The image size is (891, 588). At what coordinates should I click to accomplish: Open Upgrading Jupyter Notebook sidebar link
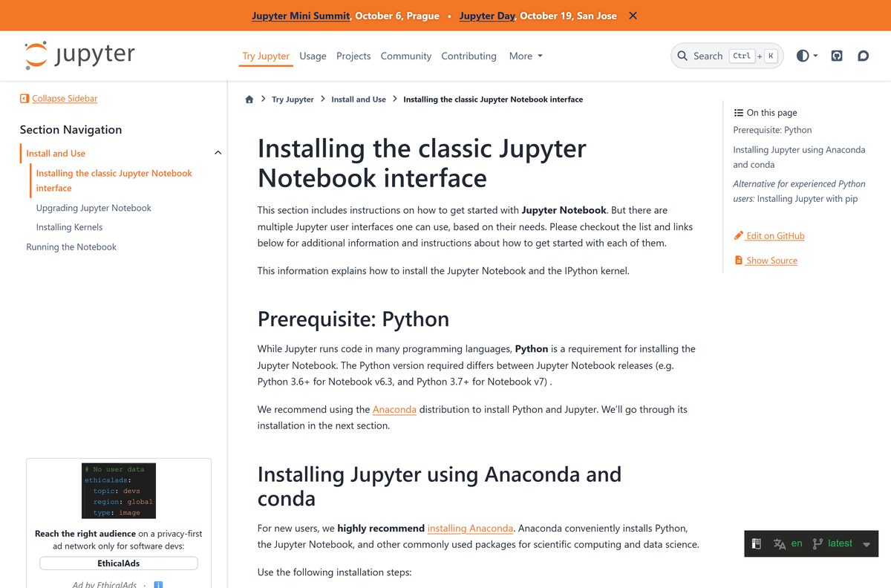pos(94,208)
